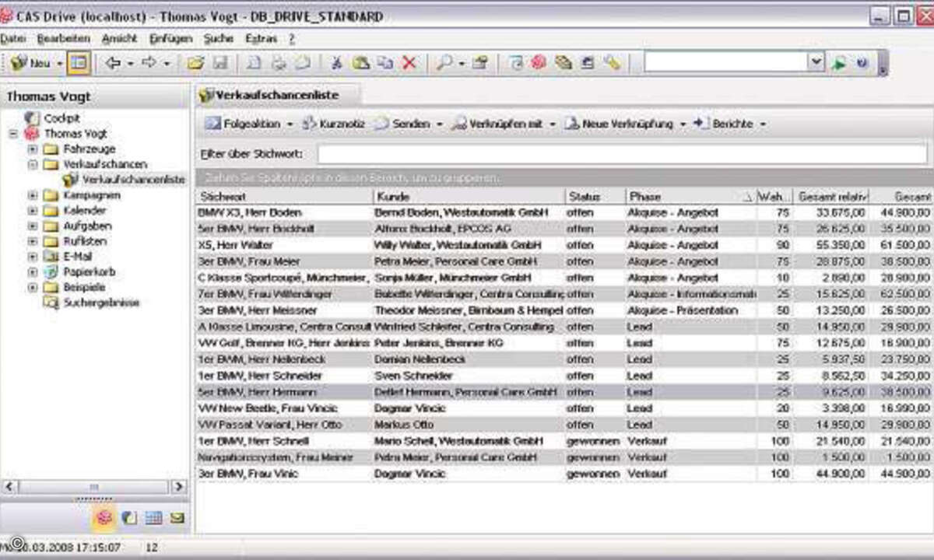Click the Senden button
The height and width of the screenshot is (560, 934).
[408, 124]
